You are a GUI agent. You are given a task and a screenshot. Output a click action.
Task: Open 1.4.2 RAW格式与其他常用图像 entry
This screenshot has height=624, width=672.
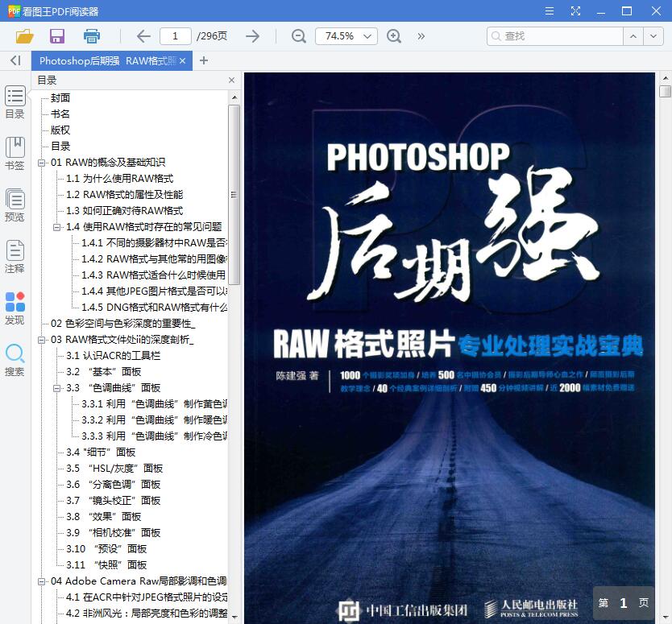coord(154,259)
